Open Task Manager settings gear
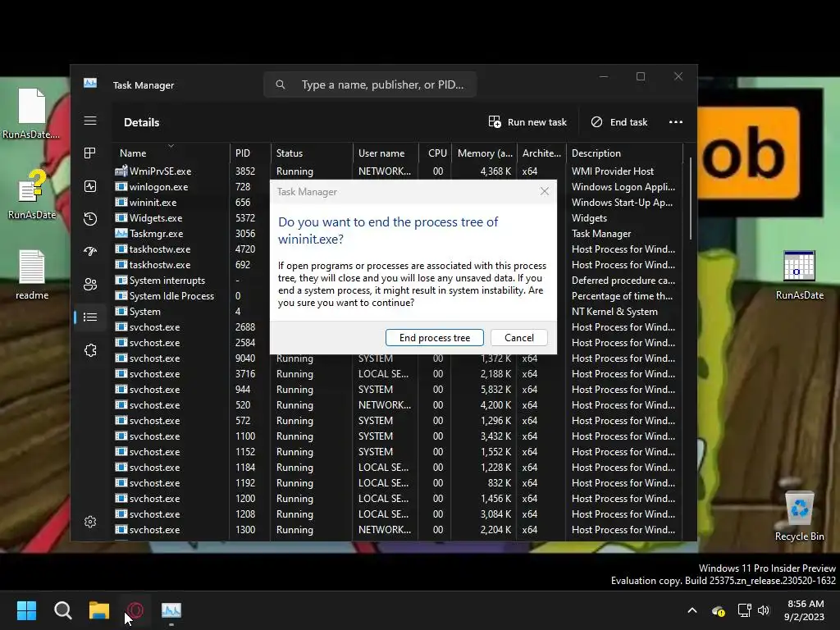This screenshot has height=630, width=840. point(90,522)
